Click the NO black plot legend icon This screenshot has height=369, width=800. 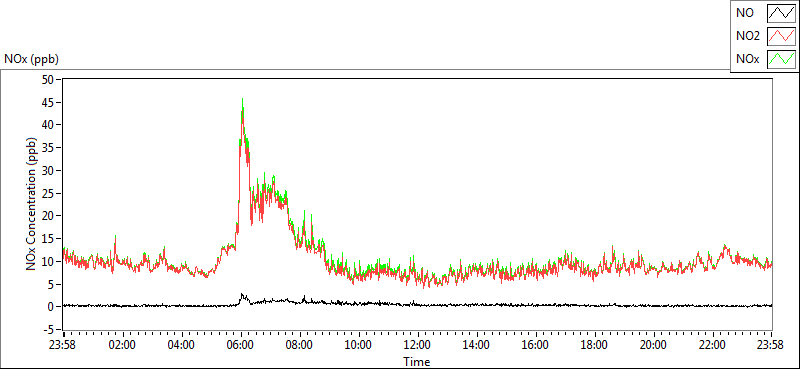781,13
